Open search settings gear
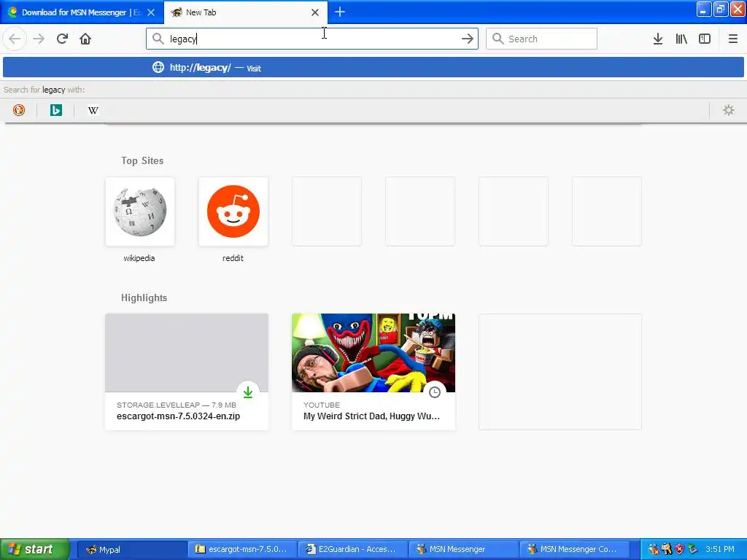The height and width of the screenshot is (560, 747). (729, 110)
